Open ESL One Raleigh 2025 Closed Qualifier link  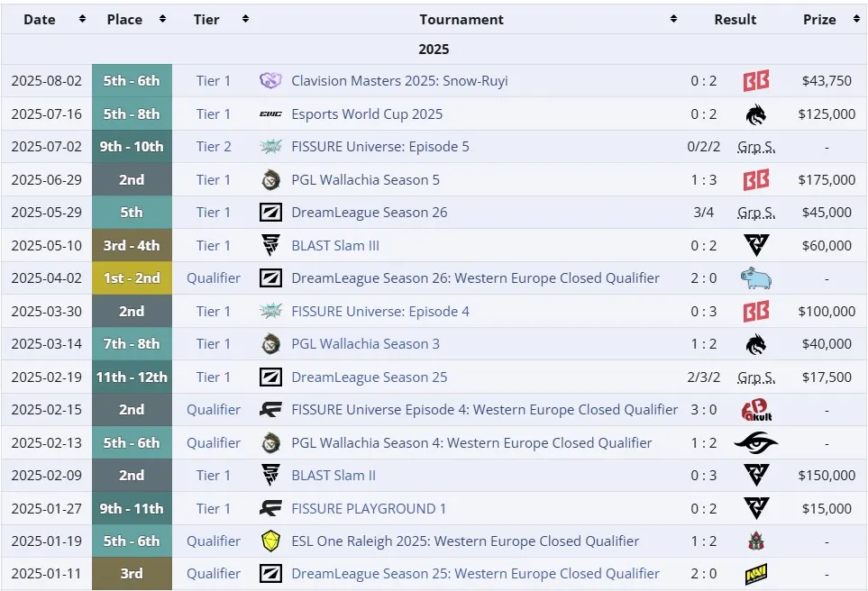[465, 541]
